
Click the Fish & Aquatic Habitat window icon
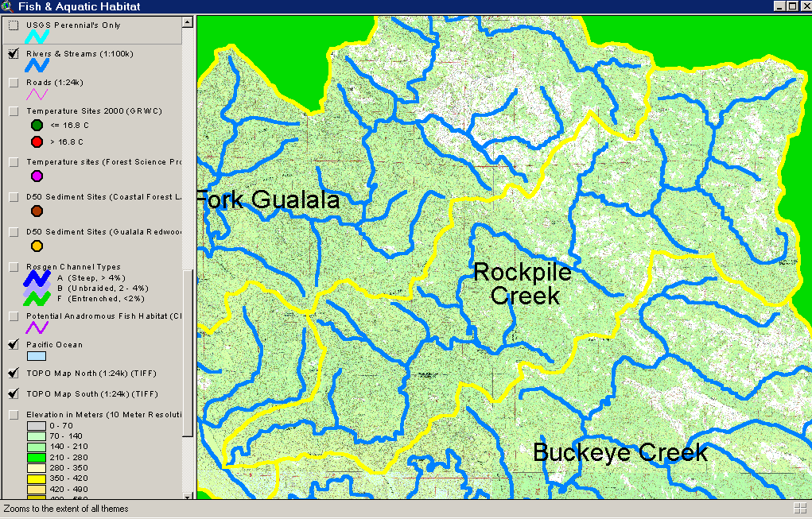point(6,6)
